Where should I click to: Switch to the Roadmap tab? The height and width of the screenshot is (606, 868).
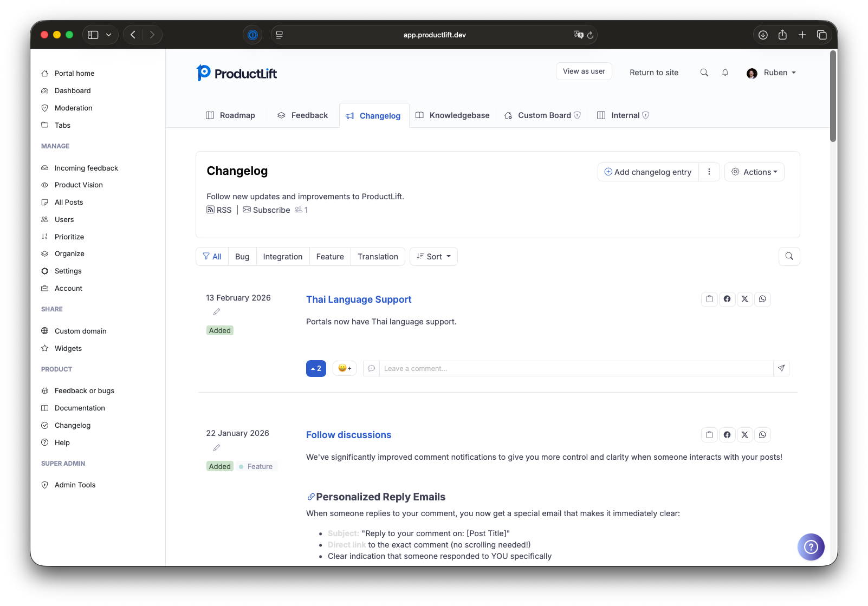230,115
